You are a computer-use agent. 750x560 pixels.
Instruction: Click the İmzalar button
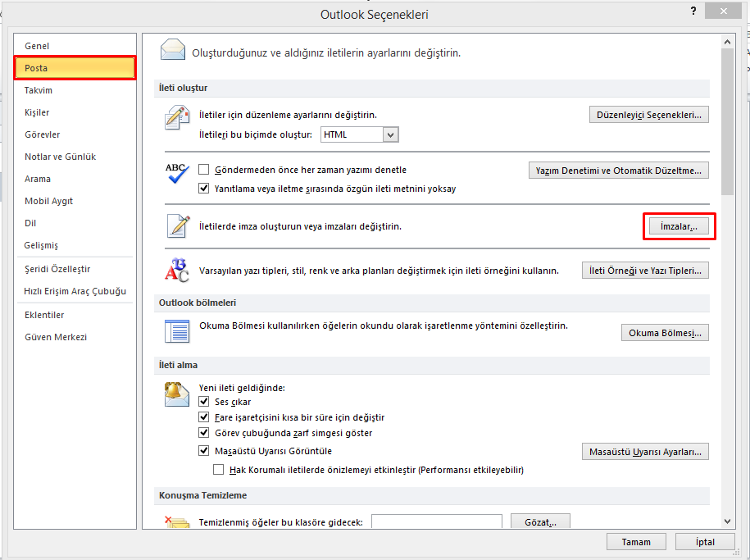click(679, 226)
